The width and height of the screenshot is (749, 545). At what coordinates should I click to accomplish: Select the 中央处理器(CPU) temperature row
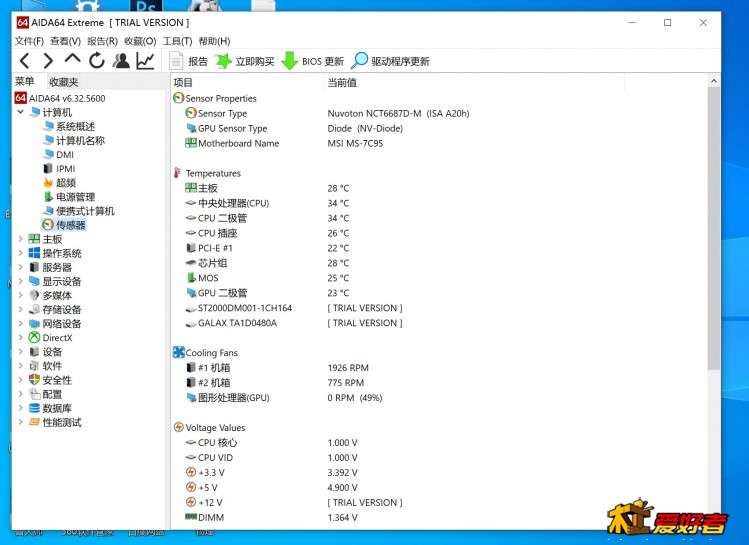pyautogui.click(x=438, y=203)
